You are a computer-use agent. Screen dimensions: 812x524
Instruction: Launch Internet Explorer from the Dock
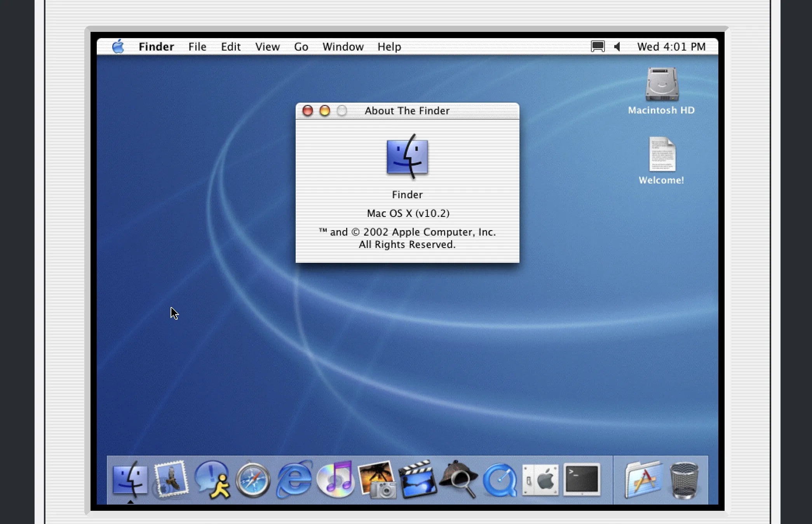coord(294,480)
